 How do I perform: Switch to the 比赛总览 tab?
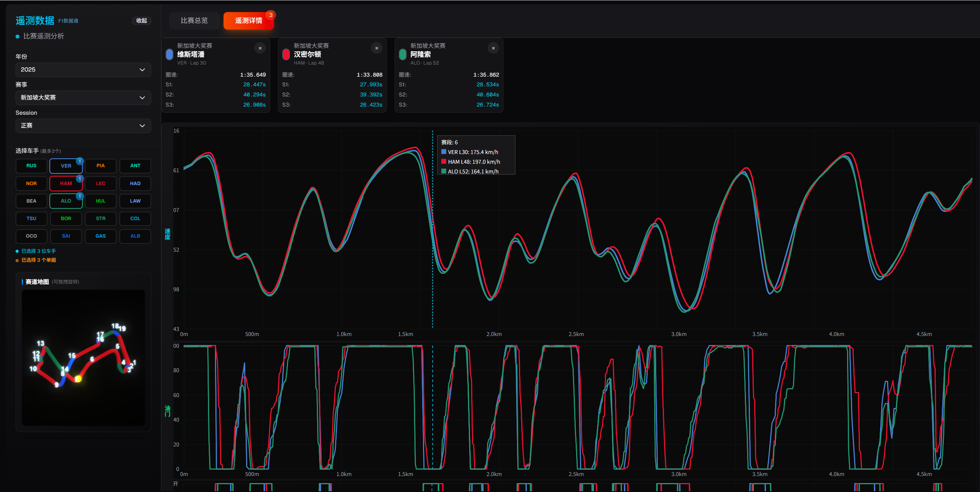click(194, 21)
